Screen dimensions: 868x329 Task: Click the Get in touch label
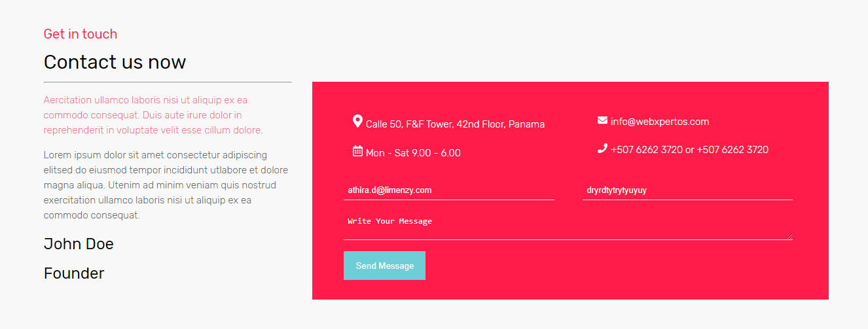click(x=81, y=34)
